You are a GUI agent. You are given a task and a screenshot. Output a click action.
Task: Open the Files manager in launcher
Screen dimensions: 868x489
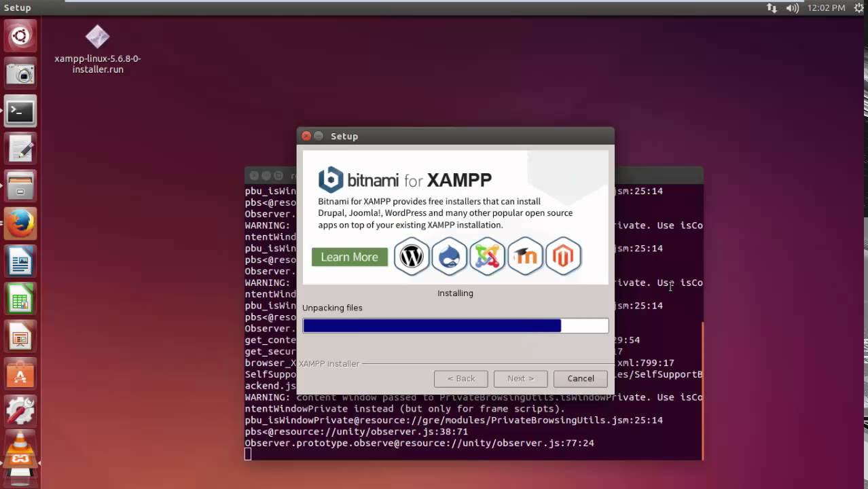(x=20, y=186)
